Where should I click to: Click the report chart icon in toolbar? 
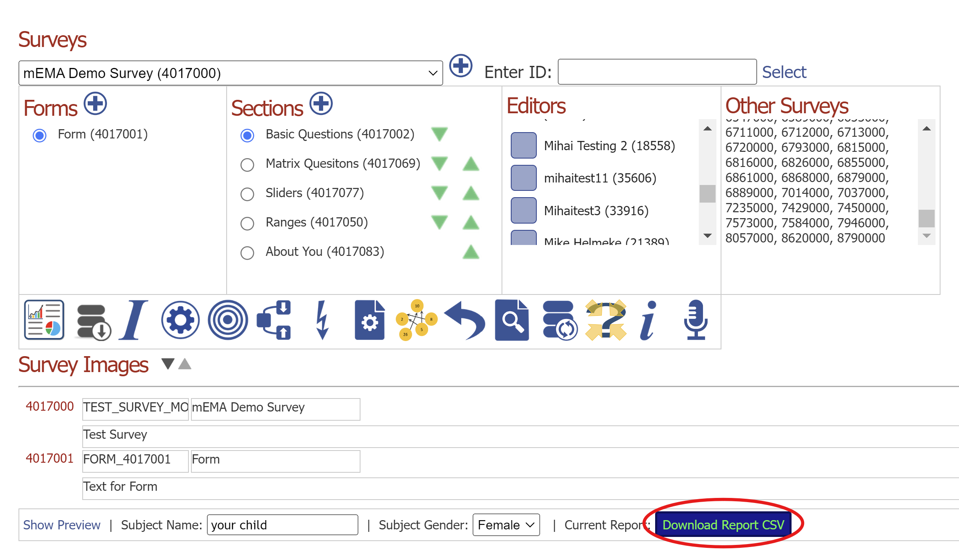(44, 320)
